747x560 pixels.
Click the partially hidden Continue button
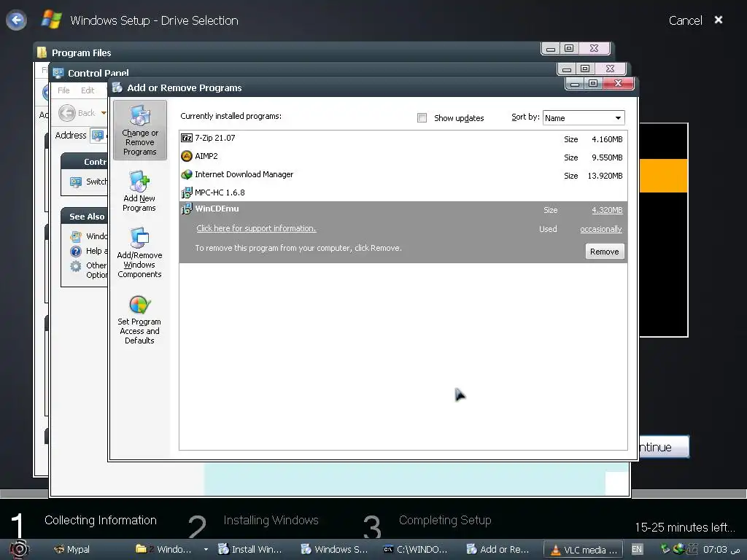point(664,447)
